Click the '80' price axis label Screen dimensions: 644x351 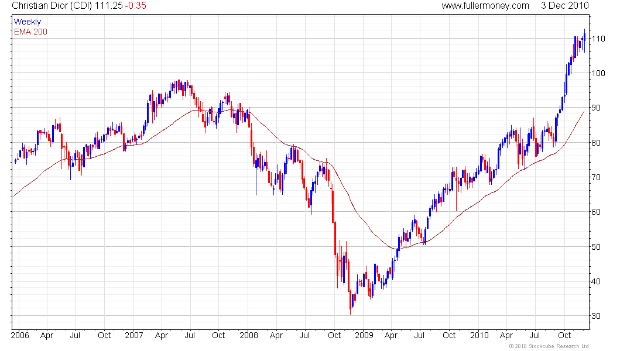coord(596,143)
